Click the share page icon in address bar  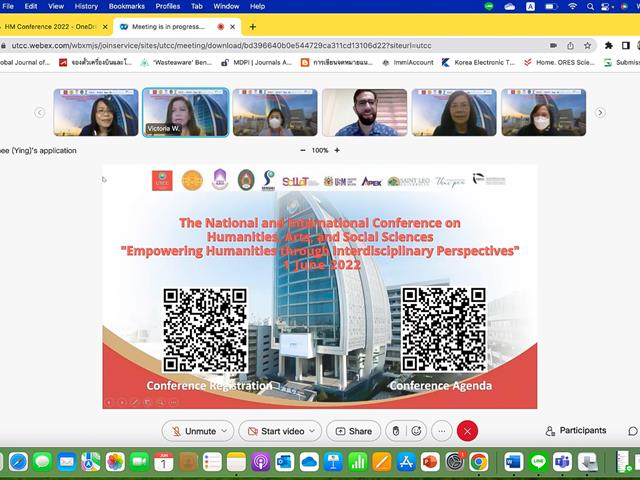(571, 45)
